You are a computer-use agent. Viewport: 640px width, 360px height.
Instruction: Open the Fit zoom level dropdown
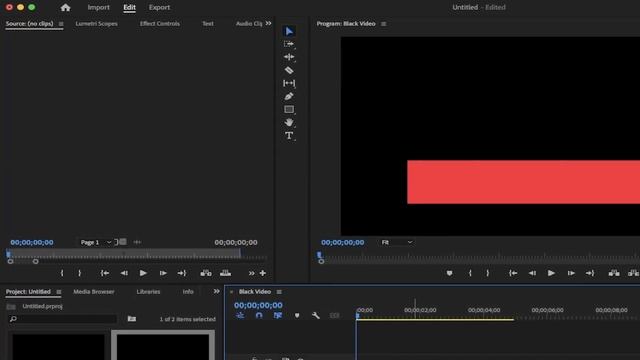pos(397,242)
